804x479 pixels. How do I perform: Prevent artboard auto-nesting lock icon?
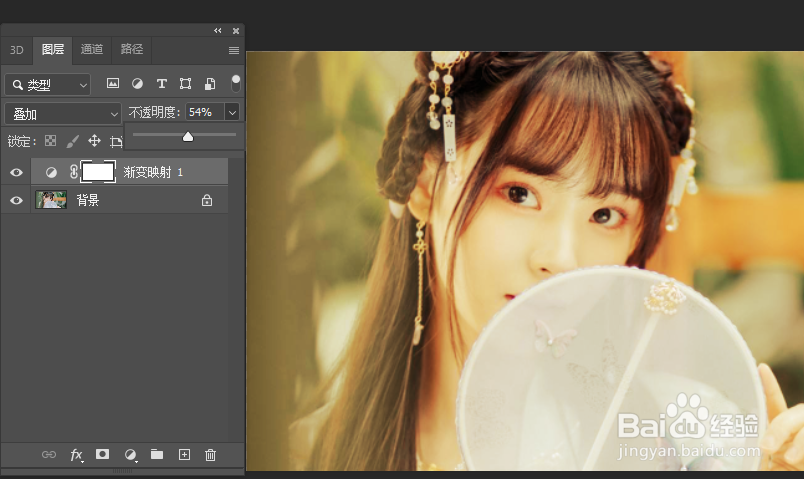pos(116,142)
